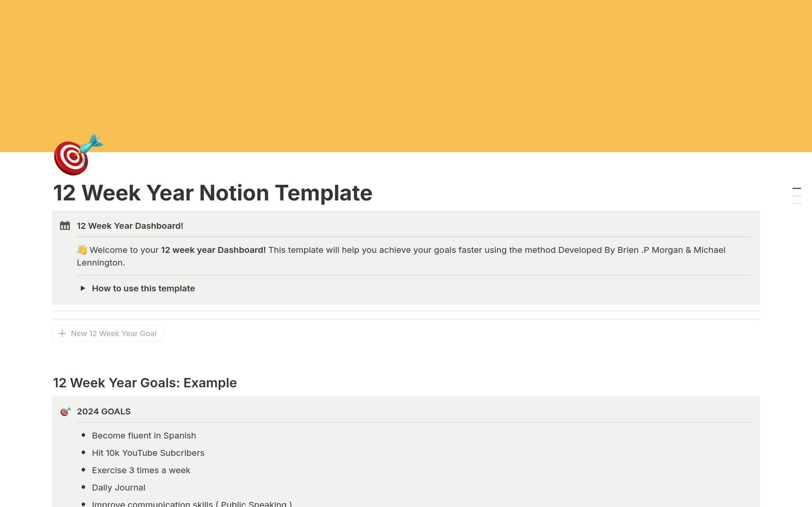Image resolution: width=812 pixels, height=507 pixels.
Task: Click the plus icon for new goal
Action: (62, 334)
